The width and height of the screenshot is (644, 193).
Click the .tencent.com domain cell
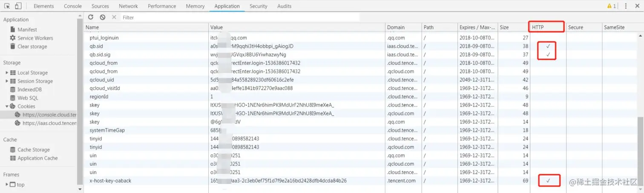(x=403, y=181)
